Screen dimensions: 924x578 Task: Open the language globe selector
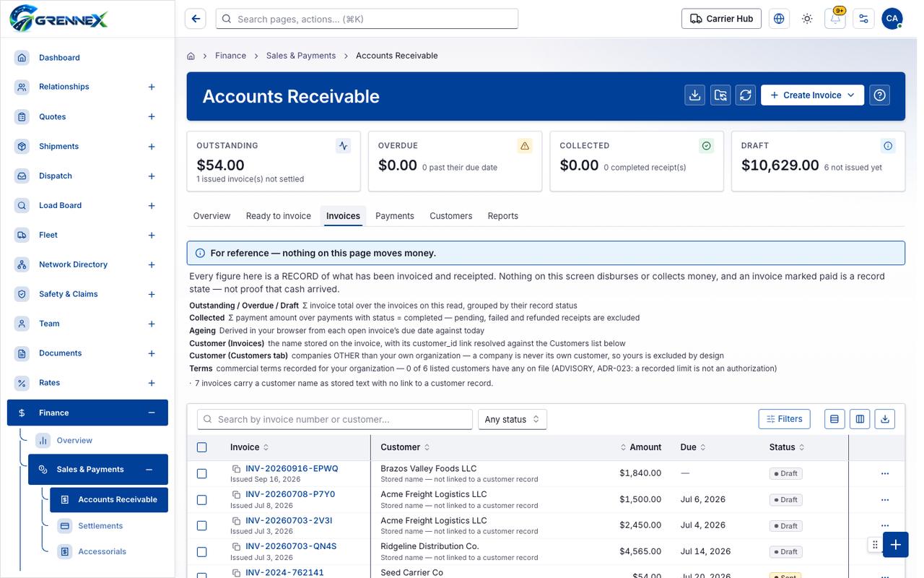tap(779, 19)
